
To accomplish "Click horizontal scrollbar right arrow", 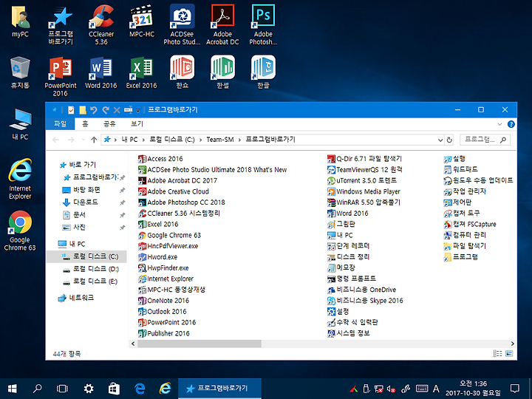I will 512,344.
